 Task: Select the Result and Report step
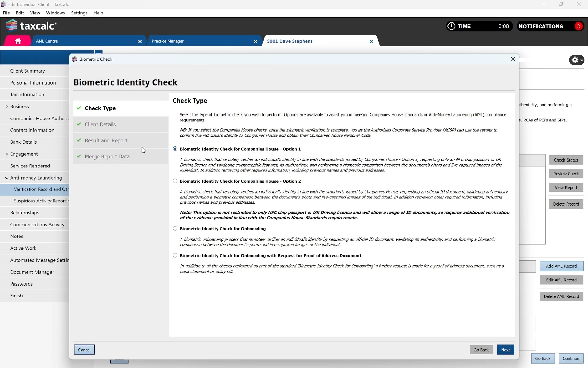(121, 140)
